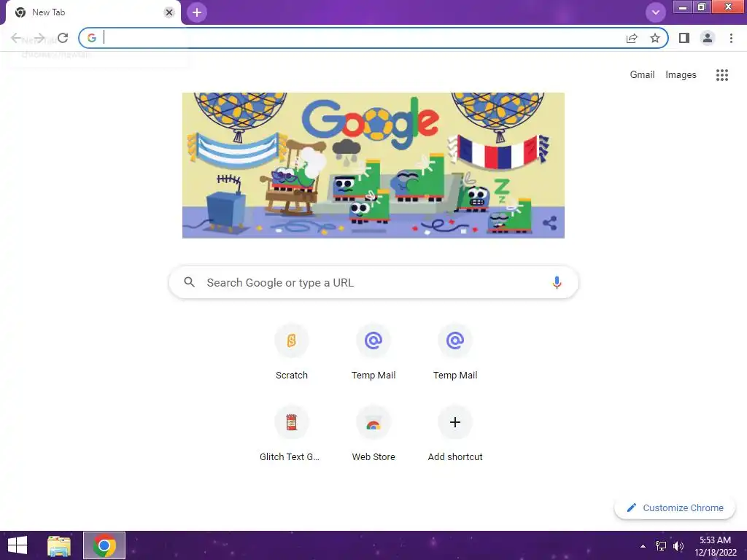
Task: Reload the page with the refresh icon
Action: (x=63, y=38)
